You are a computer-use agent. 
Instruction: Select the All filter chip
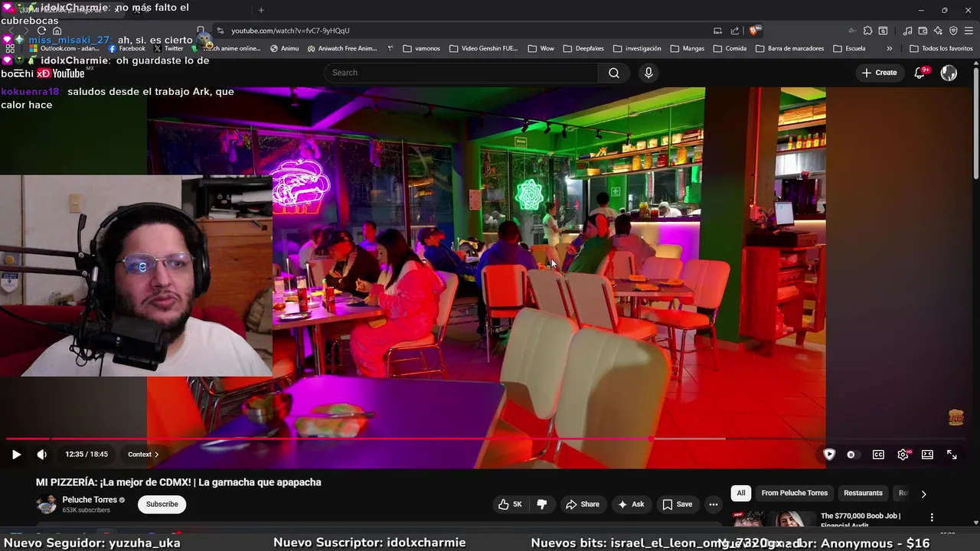740,494
